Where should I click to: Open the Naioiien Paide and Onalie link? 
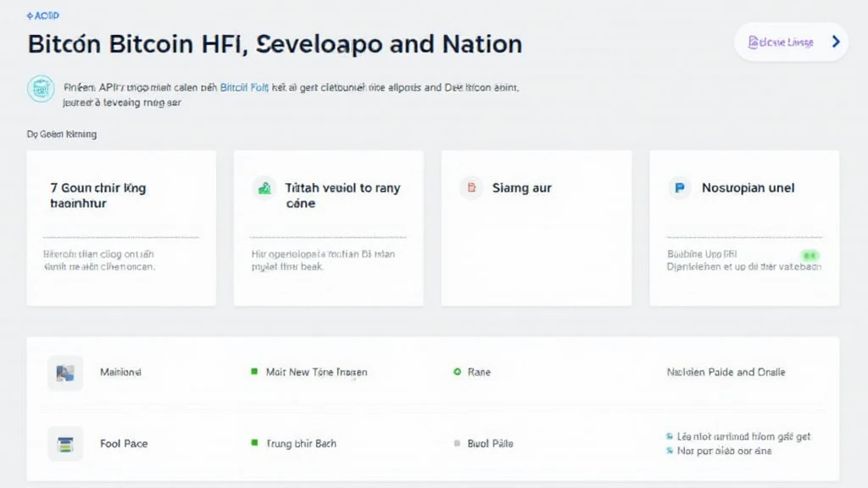[x=726, y=372]
